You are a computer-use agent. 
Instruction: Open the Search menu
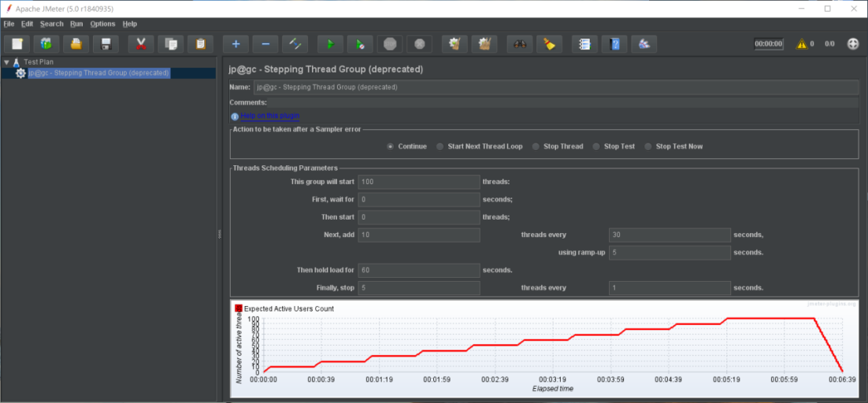(51, 24)
